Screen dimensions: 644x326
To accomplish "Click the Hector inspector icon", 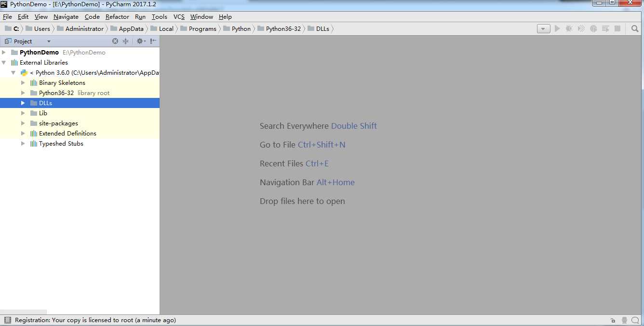I will [x=625, y=320].
